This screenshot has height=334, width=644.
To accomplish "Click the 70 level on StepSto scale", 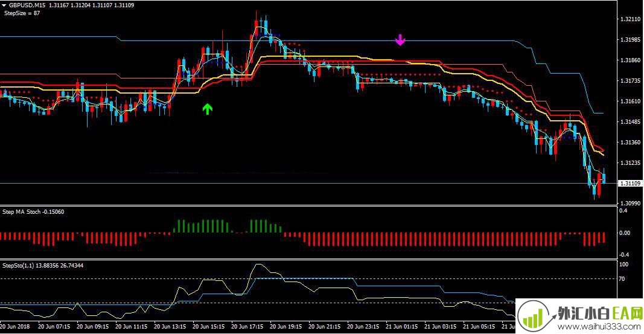I will pos(622,278).
